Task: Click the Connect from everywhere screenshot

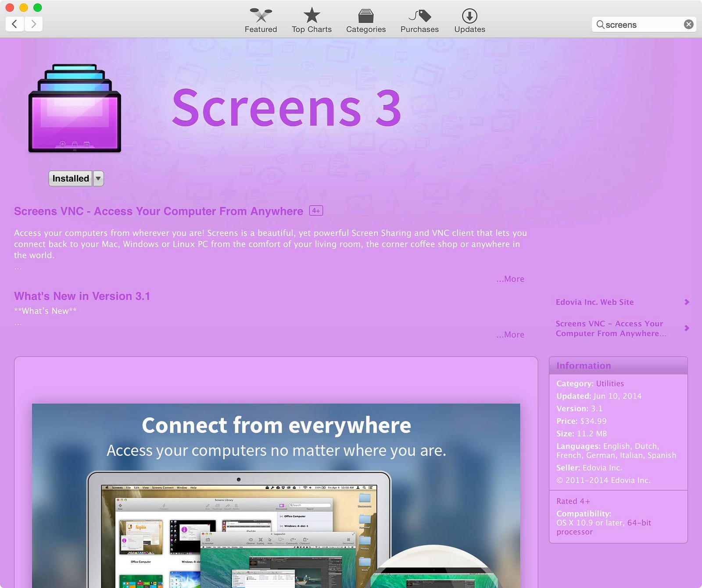Action: point(276,495)
